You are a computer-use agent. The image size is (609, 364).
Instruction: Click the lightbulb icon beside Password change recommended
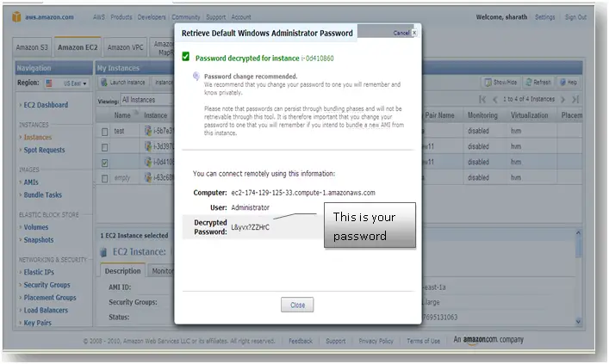196,77
